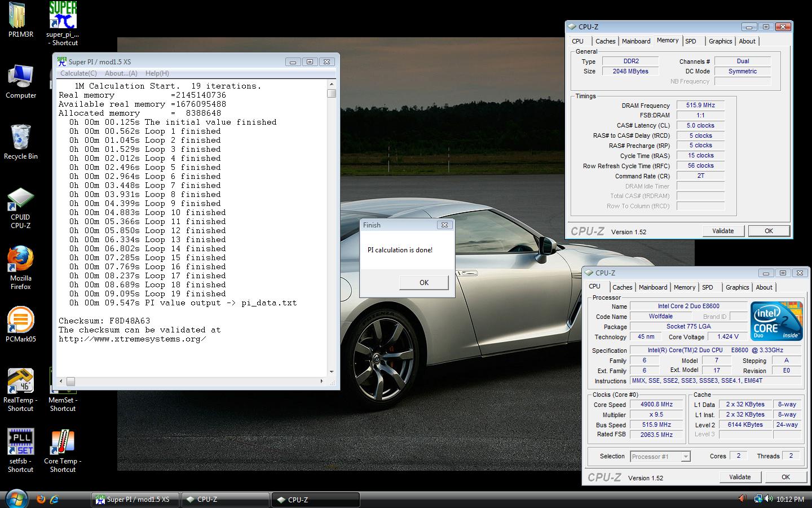Open the Recycle Bin
Image resolution: width=812 pixels, height=508 pixels.
coord(21,142)
